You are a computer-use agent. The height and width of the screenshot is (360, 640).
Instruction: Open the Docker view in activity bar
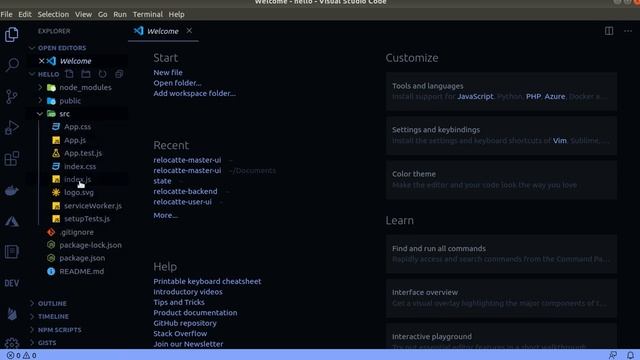coord(11,190)
